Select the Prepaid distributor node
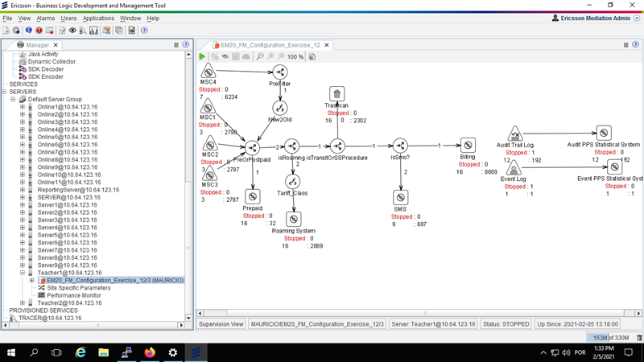Image resolution: width=644 pixels, height=362 pixels. click(253, 196)
